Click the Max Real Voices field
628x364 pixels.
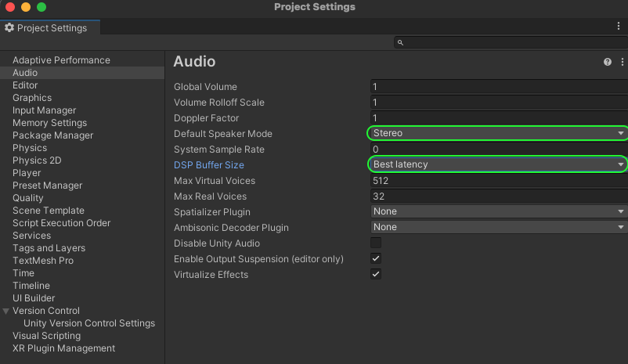[x=499, y=196]
